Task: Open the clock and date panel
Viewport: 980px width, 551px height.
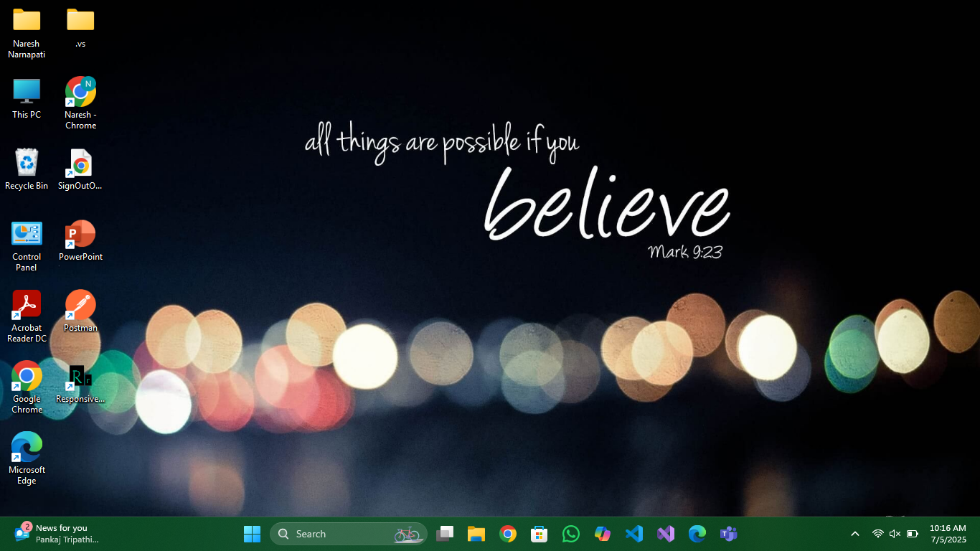Action: [948, 534]
